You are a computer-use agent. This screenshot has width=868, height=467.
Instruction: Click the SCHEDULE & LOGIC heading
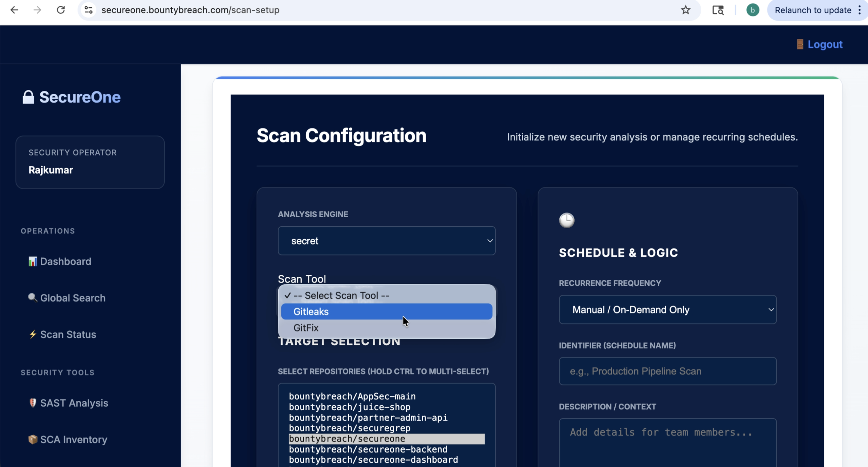click(x=618, y=253)
